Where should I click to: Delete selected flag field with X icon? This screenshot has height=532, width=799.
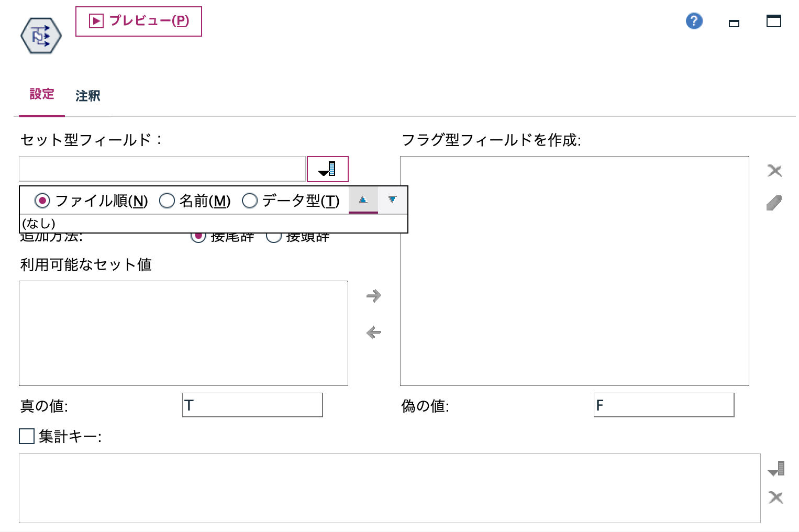click(x=775, y=170)
